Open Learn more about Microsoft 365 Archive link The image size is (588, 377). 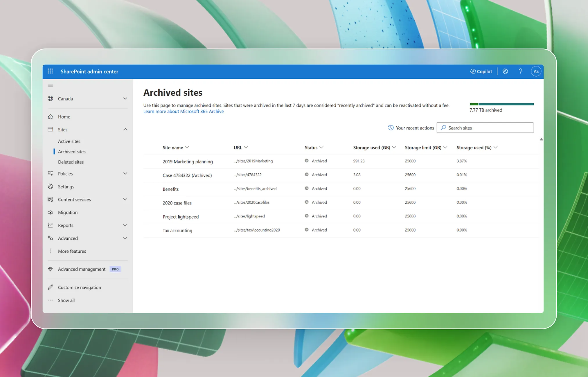[184, 112]
